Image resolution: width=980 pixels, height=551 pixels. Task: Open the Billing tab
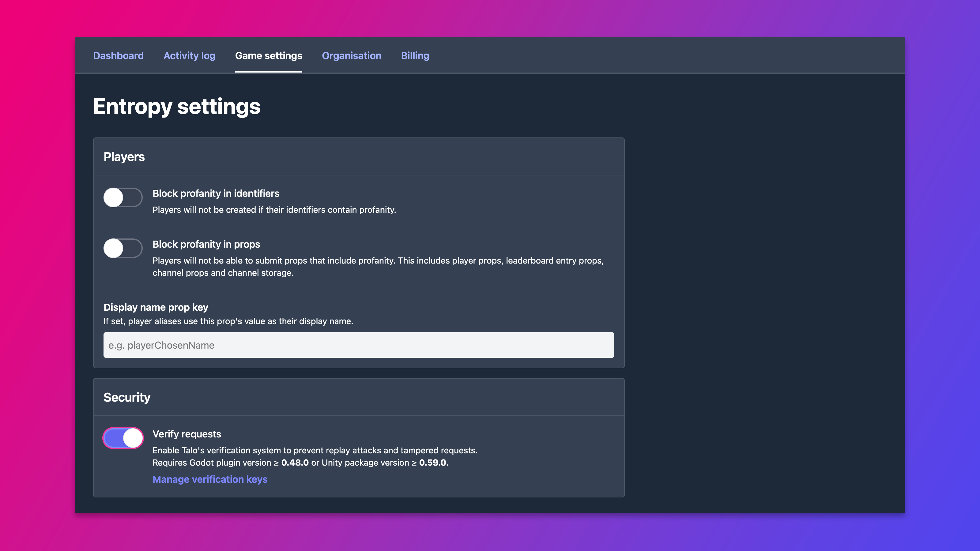click(415, 55)
